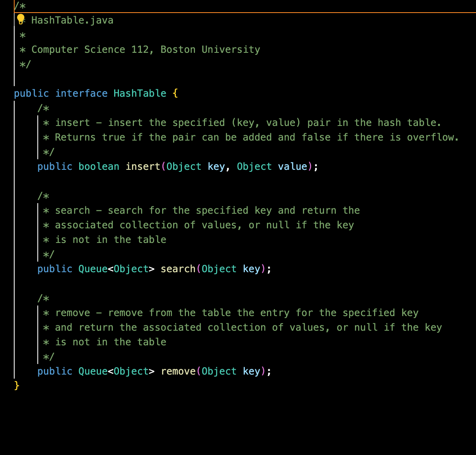Screen dimensions: 476x455
Task: Click the Boston University header comment text
Action: tap(146, 49)
